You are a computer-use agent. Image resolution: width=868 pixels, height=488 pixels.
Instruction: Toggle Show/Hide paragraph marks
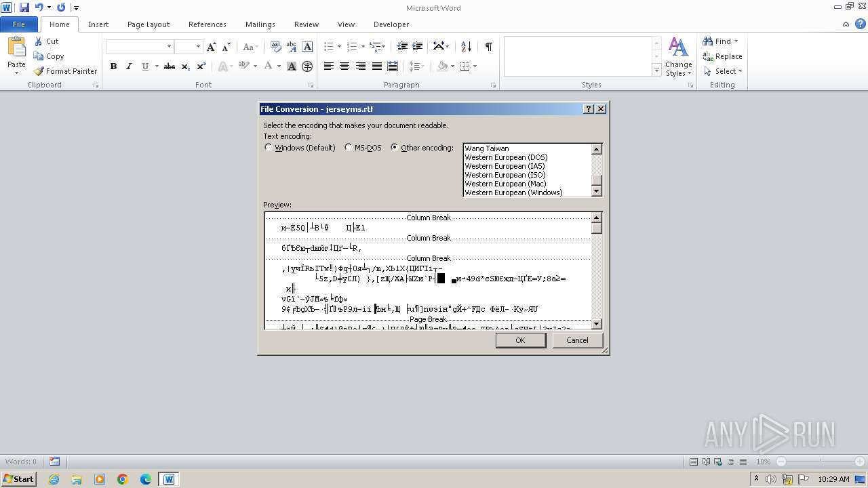coord(488,47)
